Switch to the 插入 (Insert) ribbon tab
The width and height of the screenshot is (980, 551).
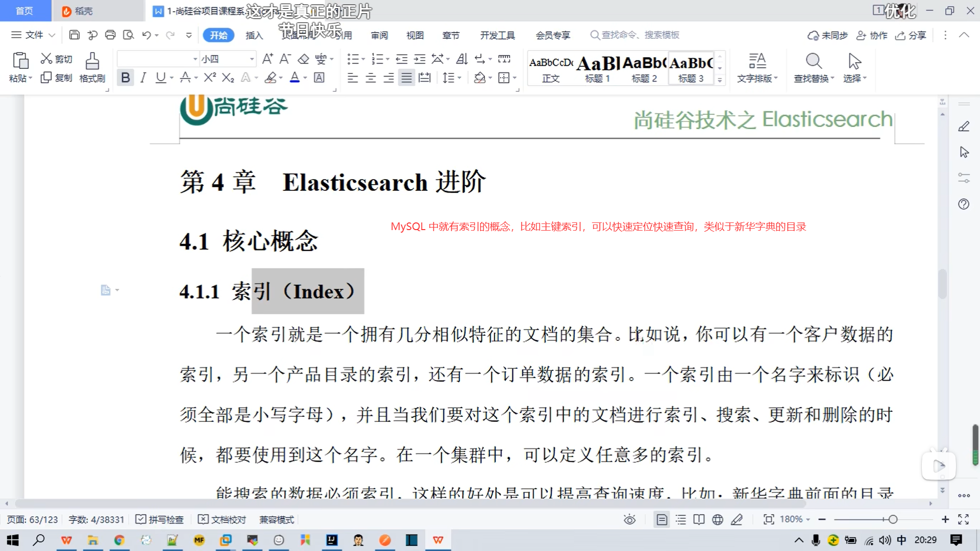(x=254, y=35)
